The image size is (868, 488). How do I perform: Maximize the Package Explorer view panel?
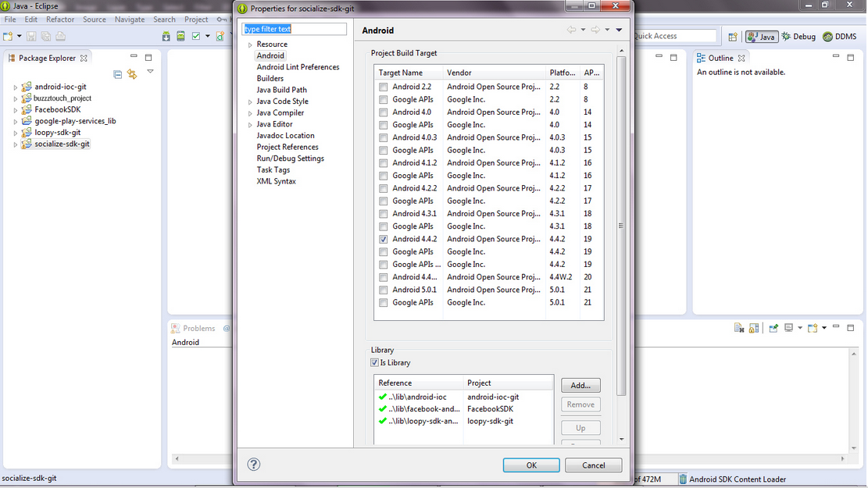[148, 57]
